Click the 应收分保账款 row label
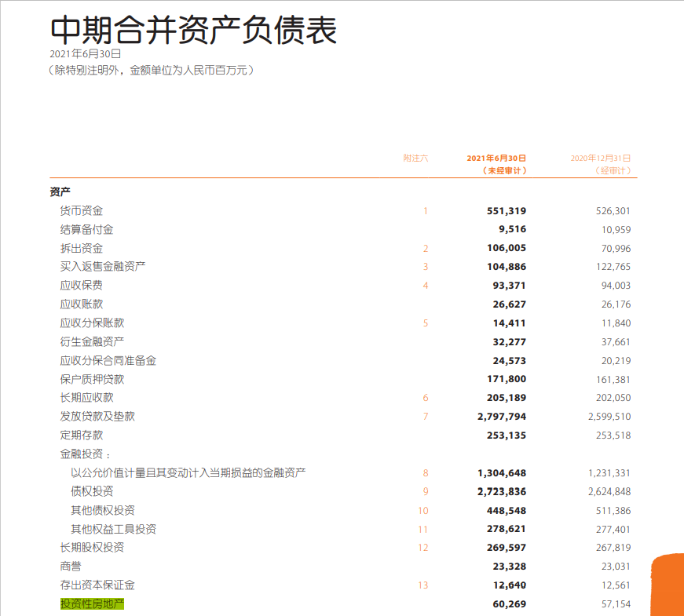684x616 pixels. click(92, 323)
